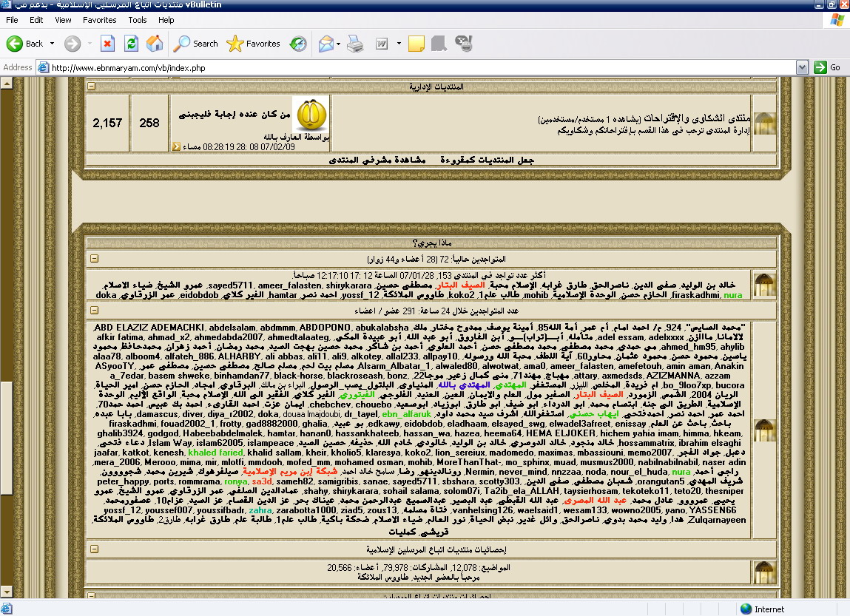This screenshot has height=616, width=850.
Task: Open the Messenger icon in toolbar
Action: click(x=464, y=44)
